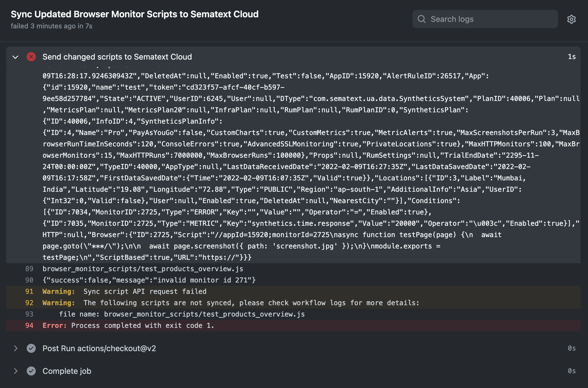Viewport: 588px width, 388px height.
Task: Select log line number 94
Action: pos(29,326)
